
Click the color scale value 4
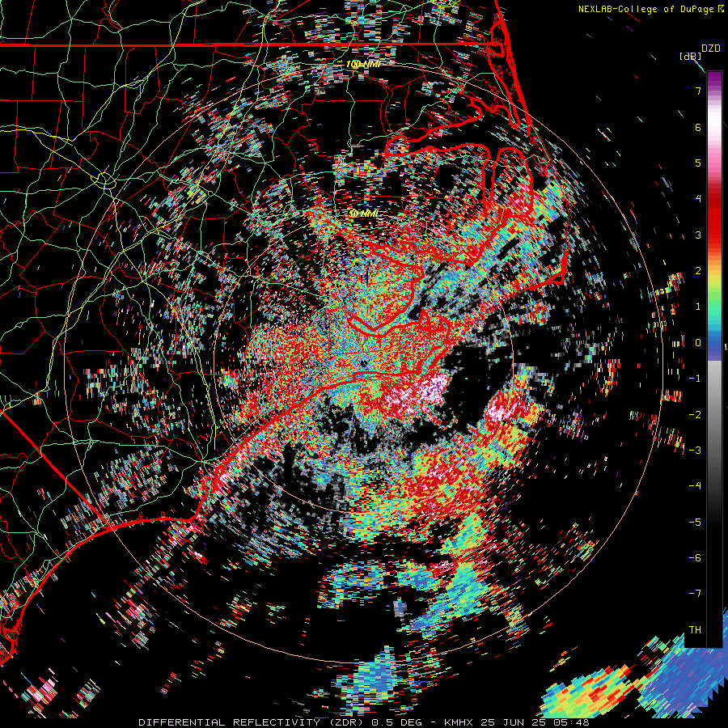pyautogui.click(x=698, y=199)
